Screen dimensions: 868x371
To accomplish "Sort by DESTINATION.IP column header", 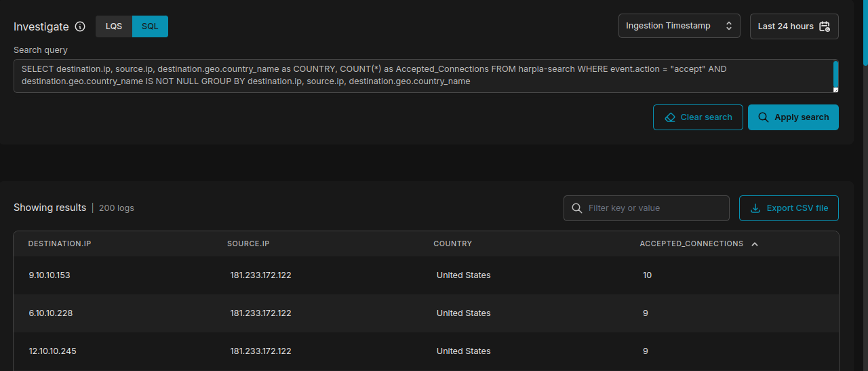I will tap(60, 243).
